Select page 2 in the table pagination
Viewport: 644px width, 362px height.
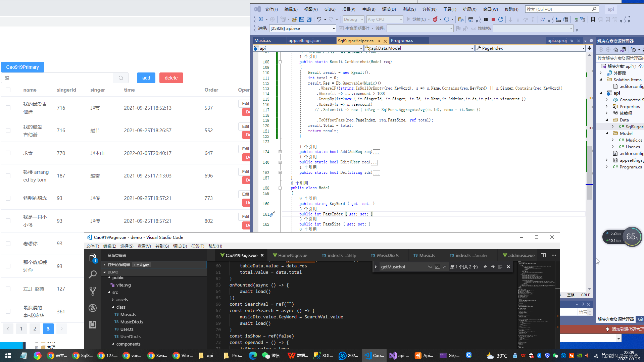click(x=35, y=329)
